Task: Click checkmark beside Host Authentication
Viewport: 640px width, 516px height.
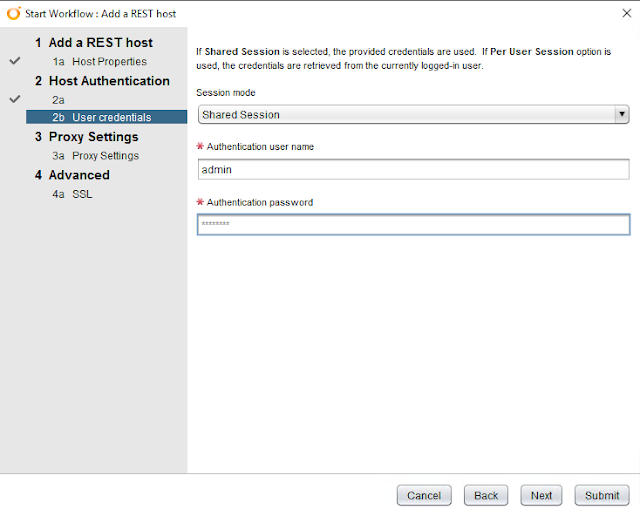Action: coord(14,100)
